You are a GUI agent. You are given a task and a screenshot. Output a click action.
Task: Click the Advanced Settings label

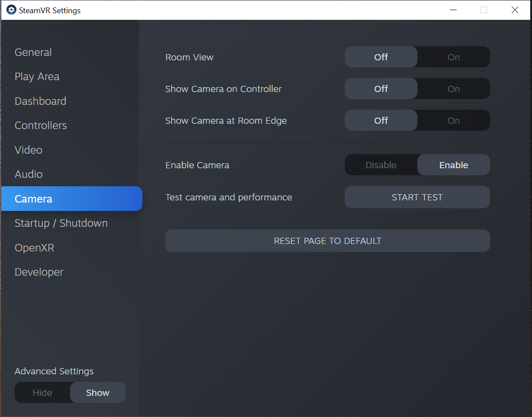pos(54,371)
